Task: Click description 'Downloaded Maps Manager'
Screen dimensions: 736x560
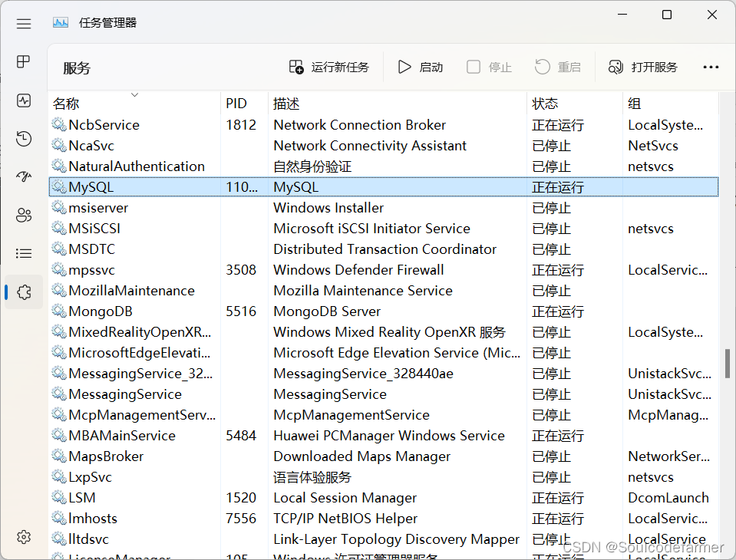Action: pyautogui.click(x=362, y=456)
